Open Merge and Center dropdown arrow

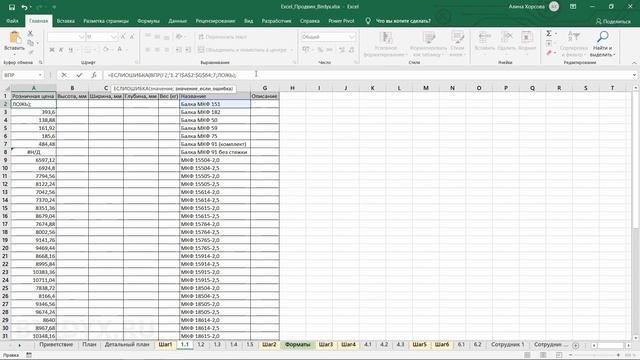pyautogui.click(x=291, y=50)
